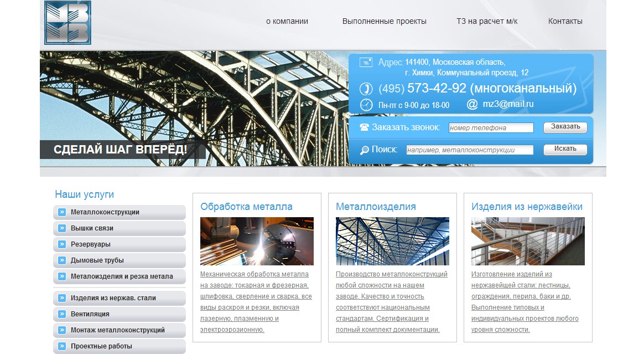
Task: Select Металлоконструкции service
Action: (x=120, y=212)
